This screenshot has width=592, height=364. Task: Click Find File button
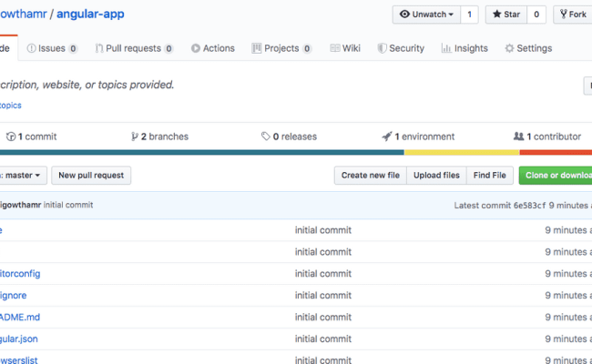click(x=490, y=176)
